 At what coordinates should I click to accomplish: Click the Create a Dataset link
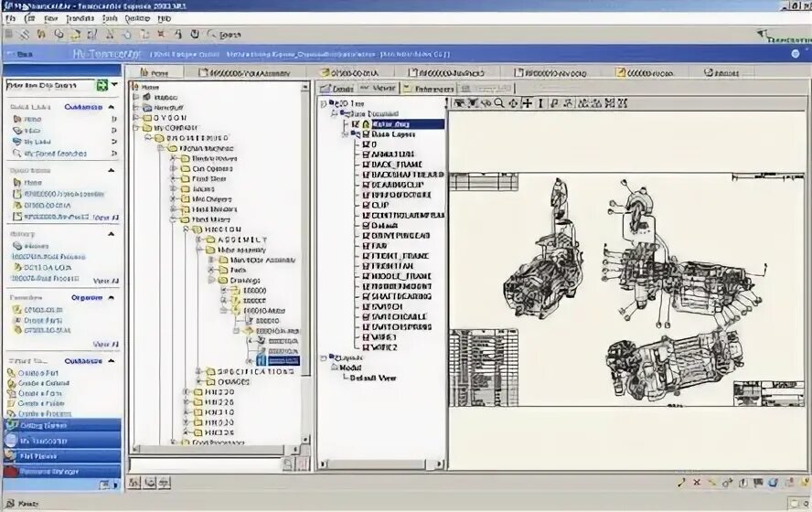tap(44, 383)
